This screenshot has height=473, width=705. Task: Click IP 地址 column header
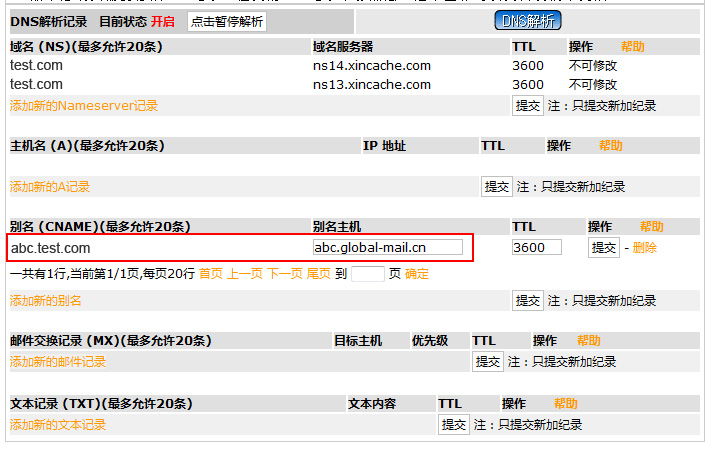point(384,146)
